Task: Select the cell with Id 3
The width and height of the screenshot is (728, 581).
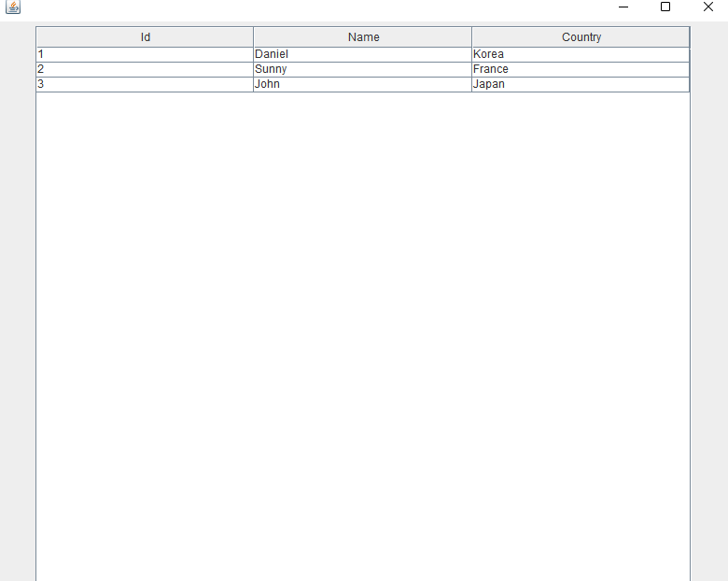Action: tap(145, 84)
